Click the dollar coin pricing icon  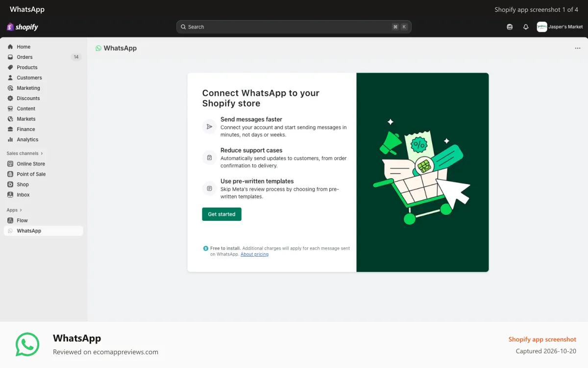(206, 248)
